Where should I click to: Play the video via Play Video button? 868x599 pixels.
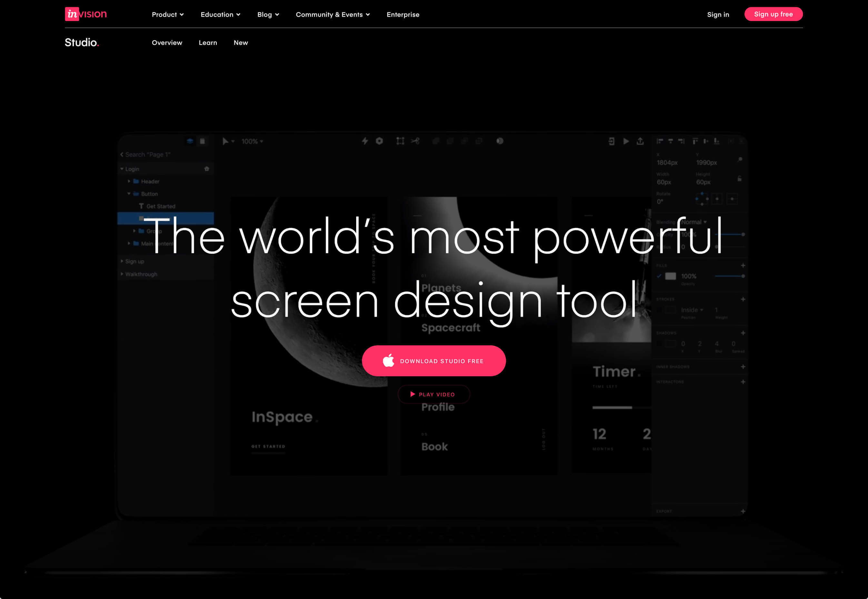pos(434,394)
